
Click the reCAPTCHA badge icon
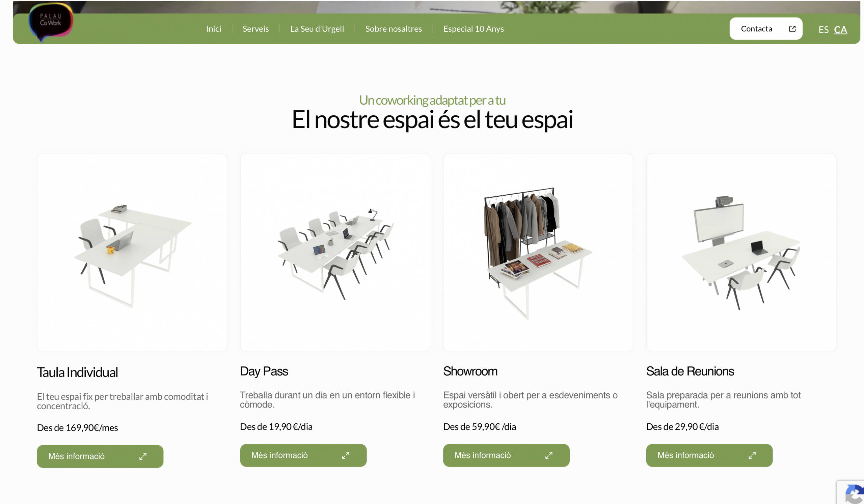pos(855,494)
